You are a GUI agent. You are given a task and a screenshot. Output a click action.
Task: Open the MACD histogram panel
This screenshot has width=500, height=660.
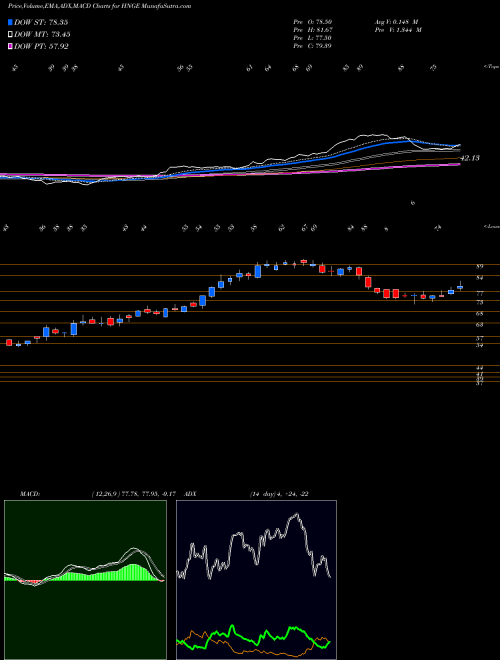[x=85, y=580]
